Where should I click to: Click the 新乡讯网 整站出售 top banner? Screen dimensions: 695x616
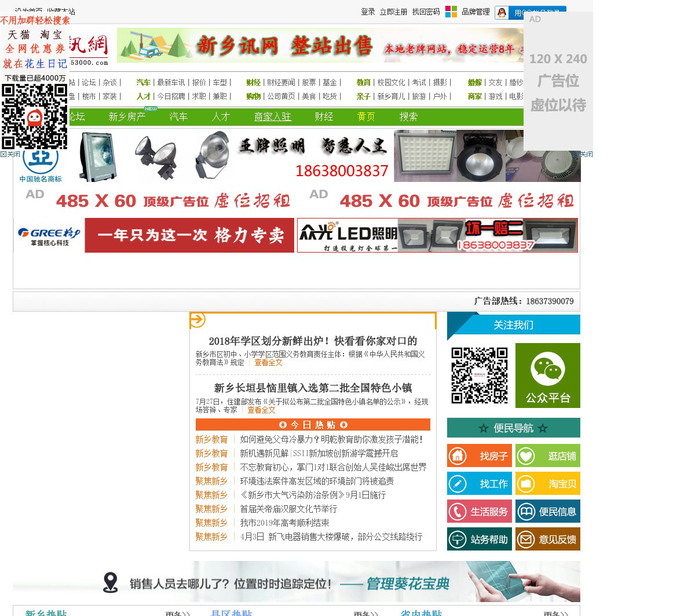(320, 45)
